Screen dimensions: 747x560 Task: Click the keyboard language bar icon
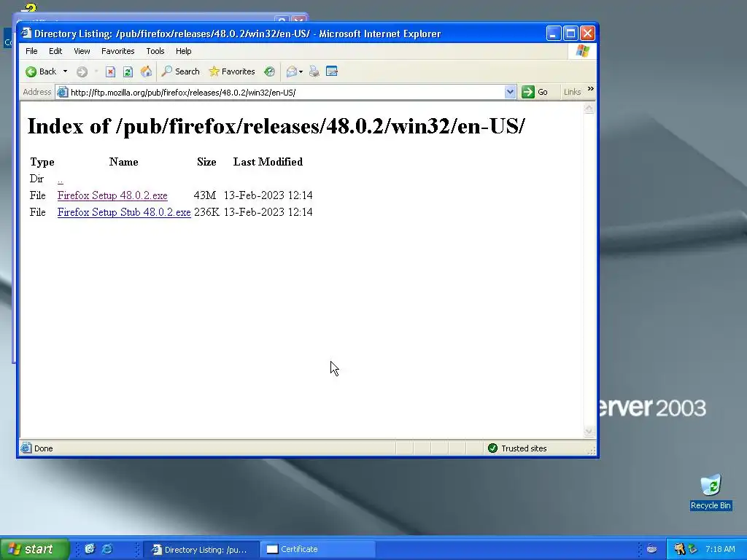651,549
